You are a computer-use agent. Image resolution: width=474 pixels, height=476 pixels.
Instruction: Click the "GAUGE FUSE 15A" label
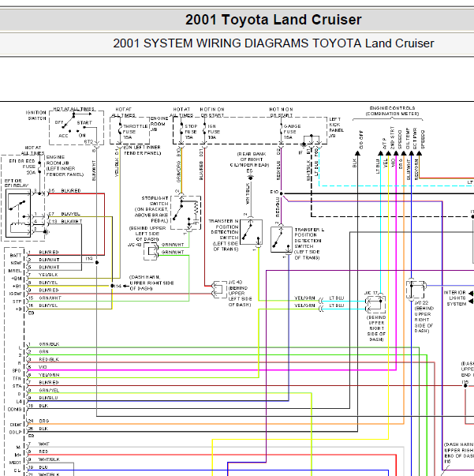(x=292, y=132)
